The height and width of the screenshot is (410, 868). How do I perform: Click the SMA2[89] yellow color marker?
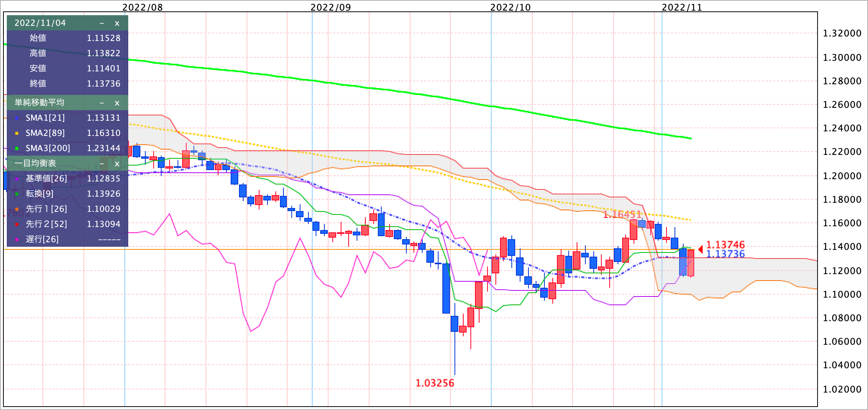coord(17,133)
